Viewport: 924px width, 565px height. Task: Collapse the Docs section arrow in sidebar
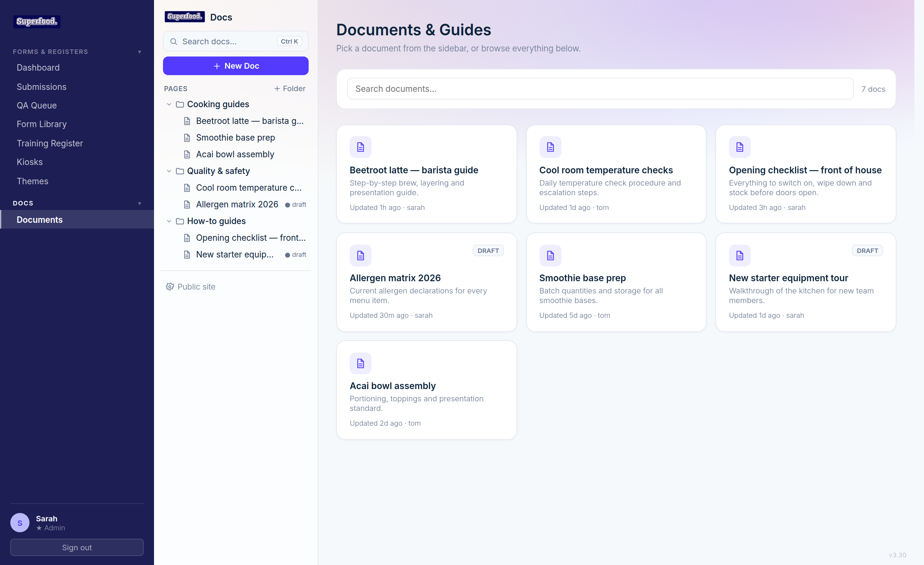tap(140, 203)
